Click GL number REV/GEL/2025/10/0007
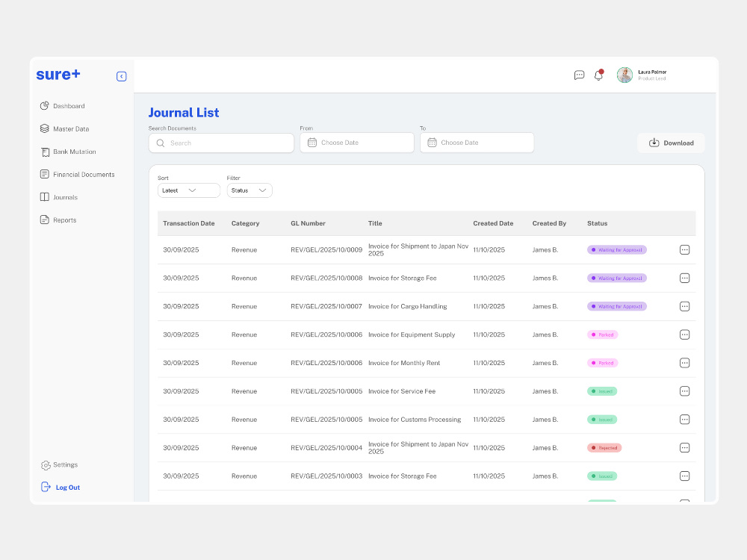This screenshot has width=747, height=560. (x=326, y=306)
